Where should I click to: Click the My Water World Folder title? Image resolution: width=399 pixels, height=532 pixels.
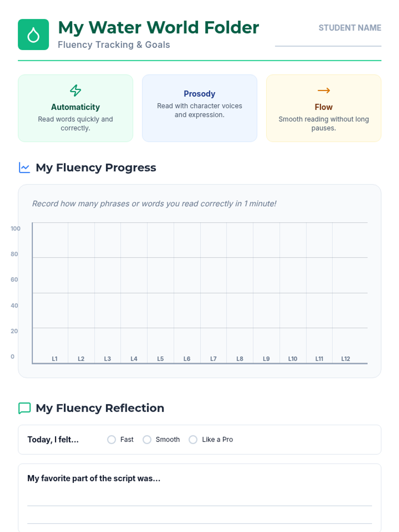[158, 28]
